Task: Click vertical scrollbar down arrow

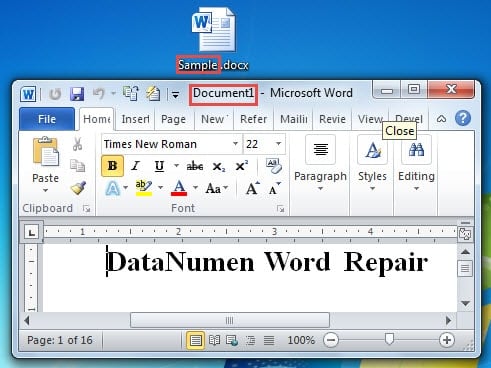Action: (x=465, y=303)
